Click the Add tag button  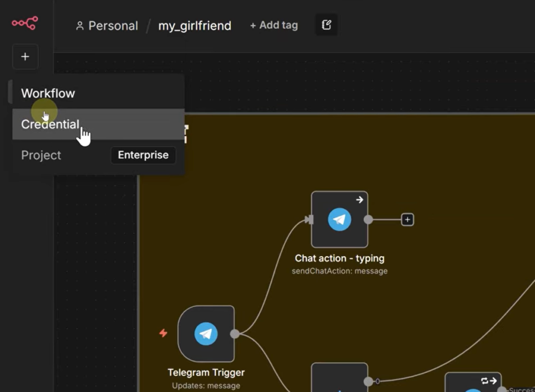(274, 25)
